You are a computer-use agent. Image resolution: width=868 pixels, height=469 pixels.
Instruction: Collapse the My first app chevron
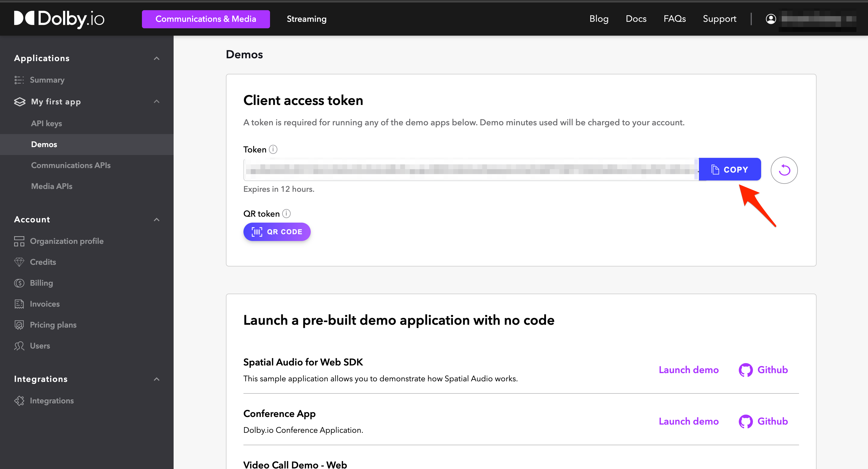[x=156, y=102]
